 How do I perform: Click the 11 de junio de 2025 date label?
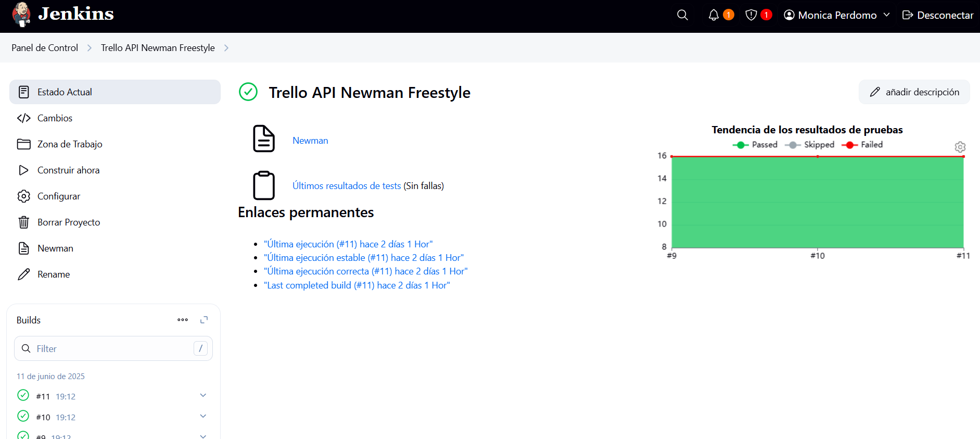click(x=50, y=377)
